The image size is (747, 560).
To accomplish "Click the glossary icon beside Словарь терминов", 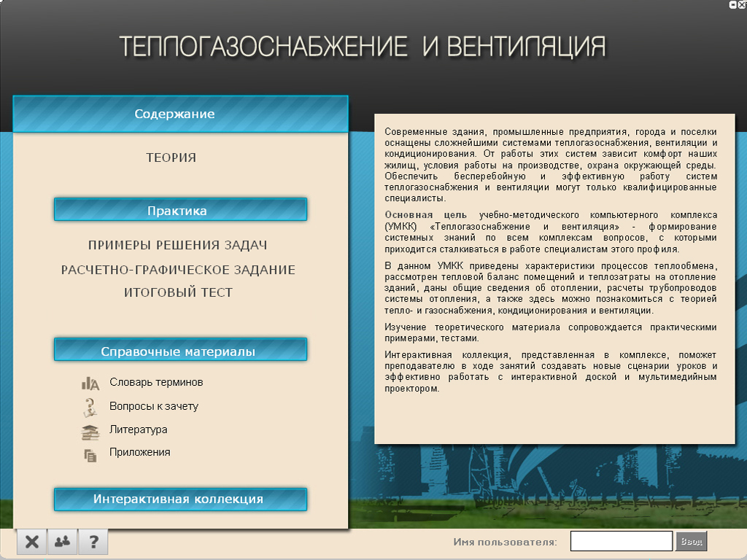I will (x=90, y=383).
